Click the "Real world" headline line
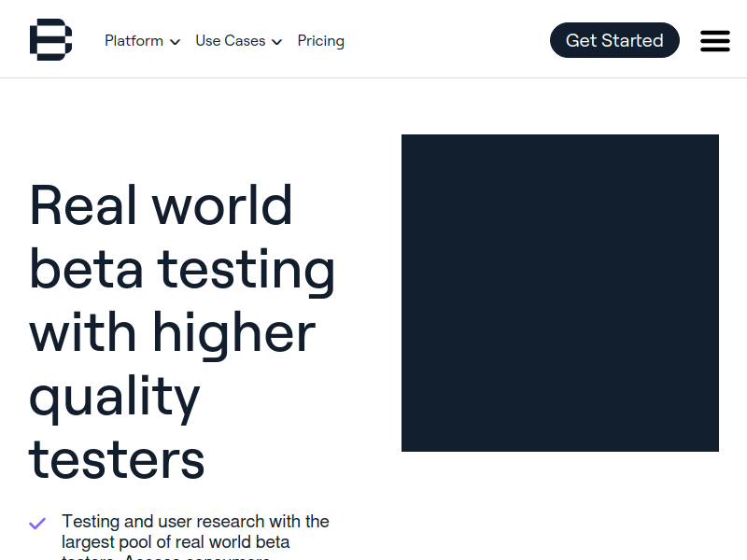Viewport: 747px width, 560px height. point(161,205)
